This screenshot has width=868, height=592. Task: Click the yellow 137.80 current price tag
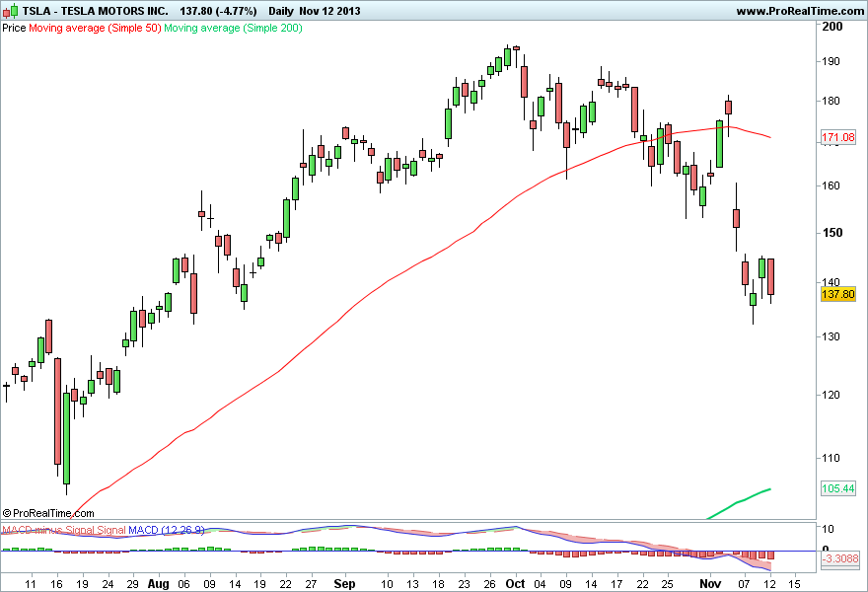[838, 294]
